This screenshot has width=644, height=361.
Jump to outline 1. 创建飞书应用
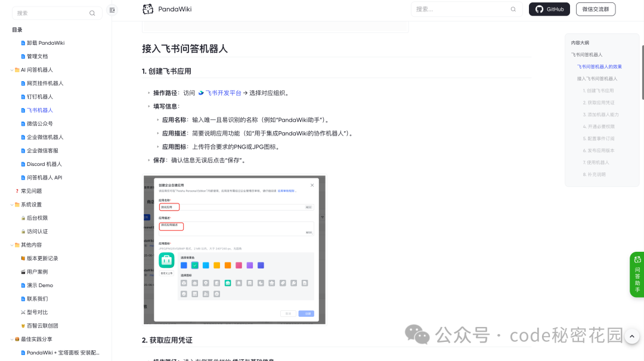599,91
